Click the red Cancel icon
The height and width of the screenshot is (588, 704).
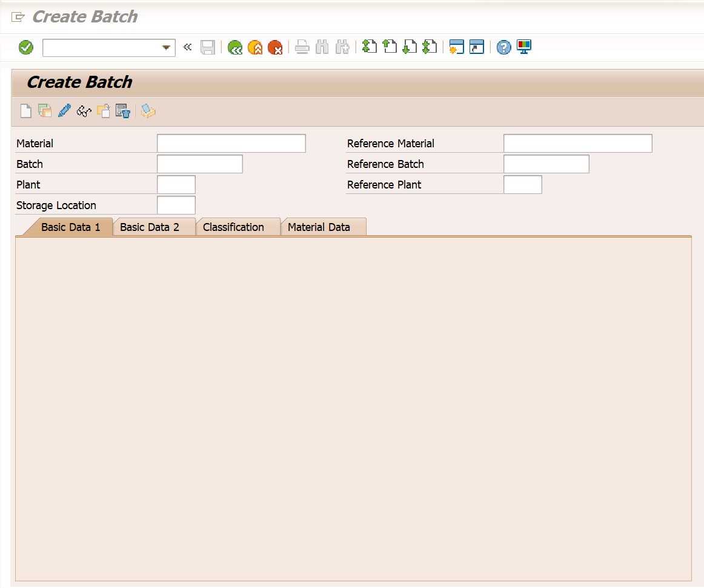point(275,47)
